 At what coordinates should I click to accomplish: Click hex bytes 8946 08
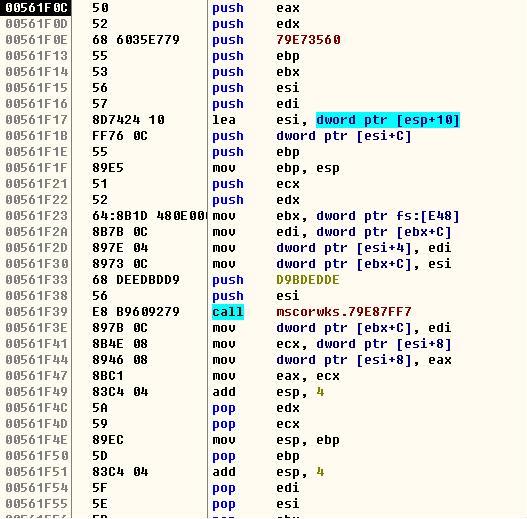coord(120,360)
